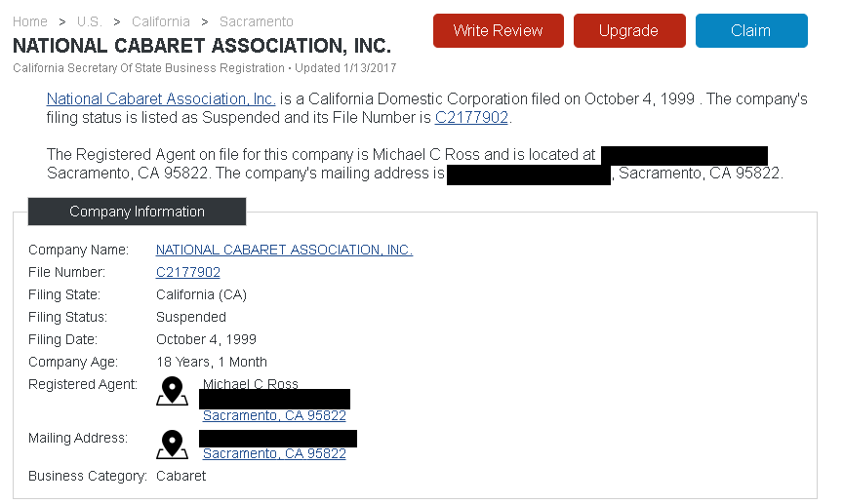Open the Sacramento breadcrumb link

coord(256,21)
